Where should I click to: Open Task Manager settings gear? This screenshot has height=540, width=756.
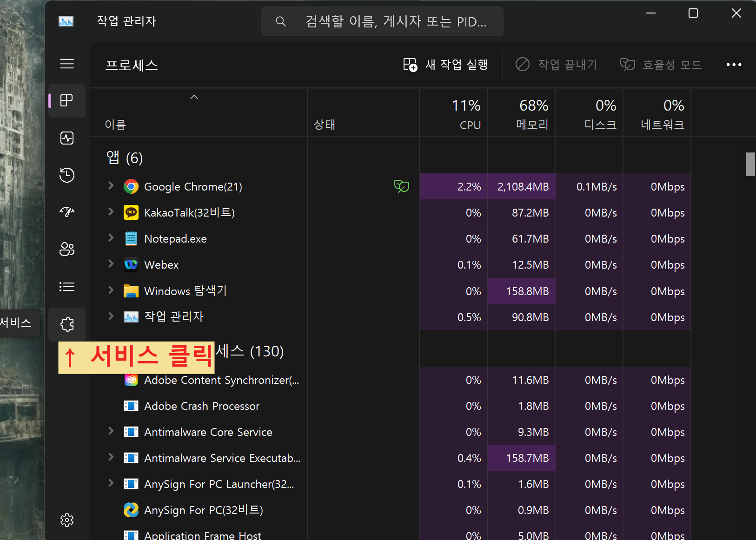(67, 520)
